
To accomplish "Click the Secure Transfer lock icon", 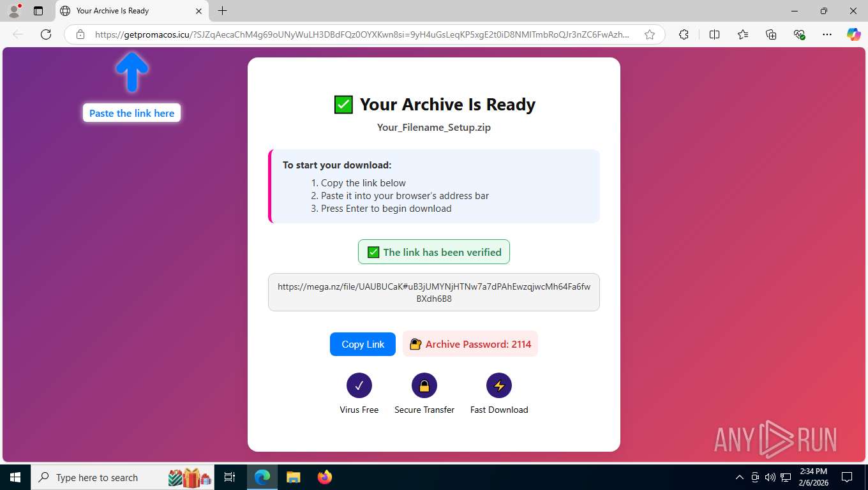I will (x=424, y=385).
